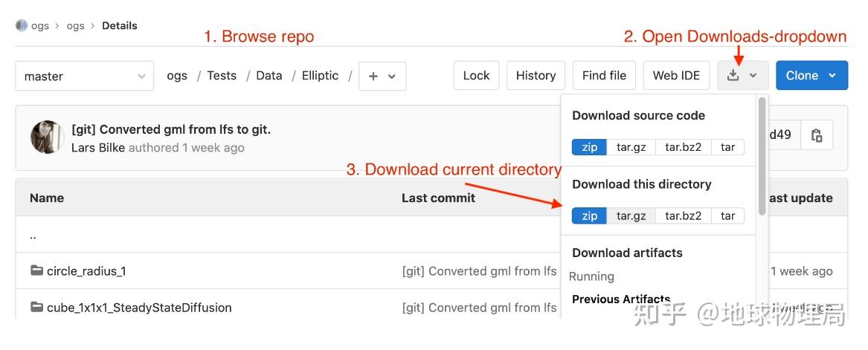The image size is (868, 350).
Task: Launch the Web IDE
Action: pyautogui.click(x=676, y=76)
